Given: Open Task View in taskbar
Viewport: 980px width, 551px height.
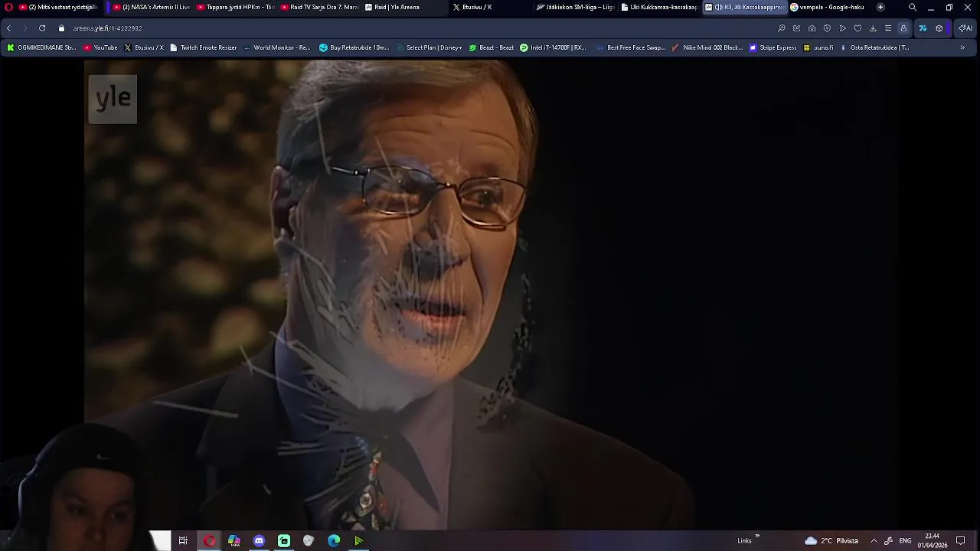Looking at the screenshot, I should [x=183, y=541].
